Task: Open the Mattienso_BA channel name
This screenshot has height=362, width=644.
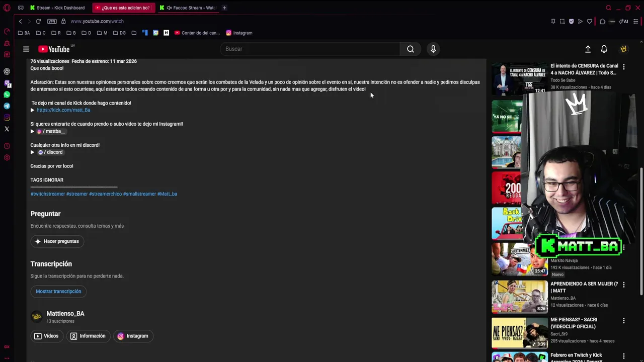Action: click(65, 314)
